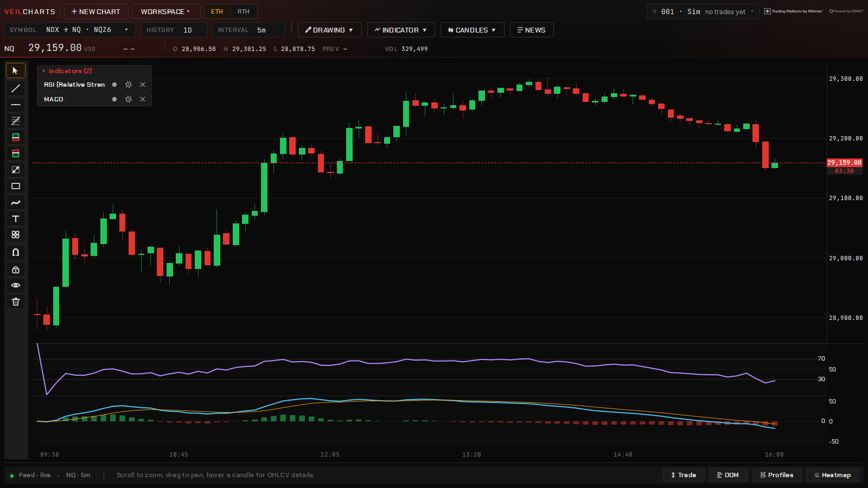Open the Heatmap panel

(x=833, y=475)
